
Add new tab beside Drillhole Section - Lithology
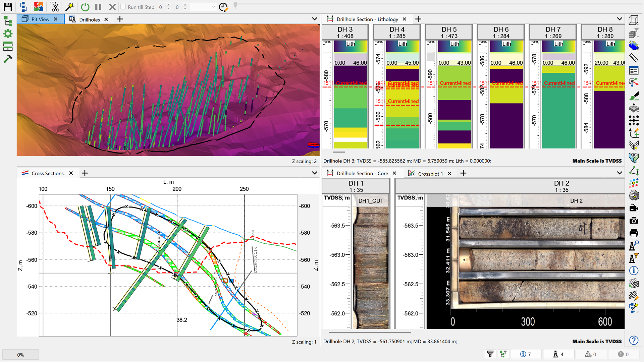coord(418,19)
